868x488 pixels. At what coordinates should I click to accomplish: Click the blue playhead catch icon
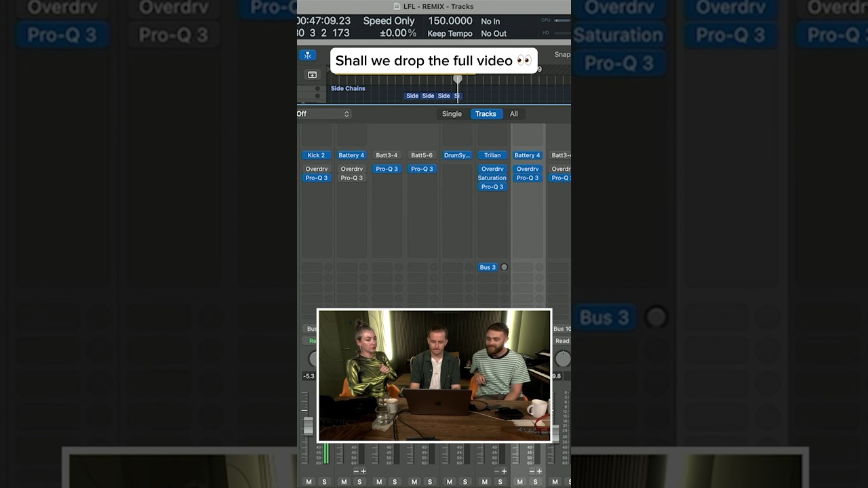tap(308, 56)
